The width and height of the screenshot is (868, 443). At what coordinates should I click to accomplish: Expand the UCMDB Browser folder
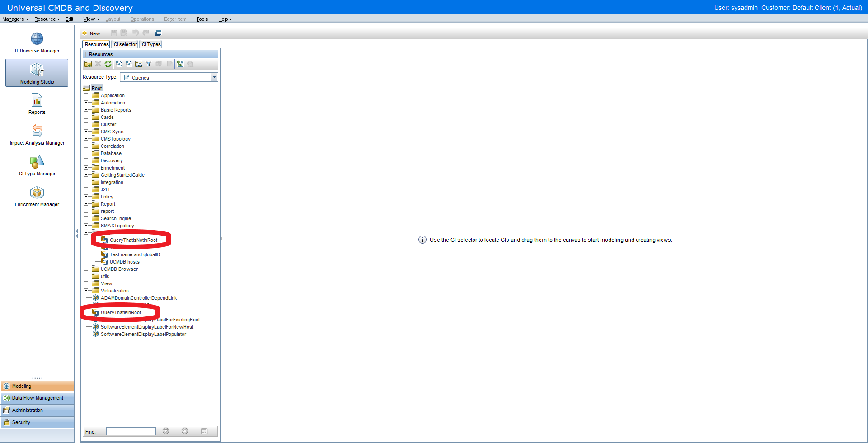click(87, 269)
